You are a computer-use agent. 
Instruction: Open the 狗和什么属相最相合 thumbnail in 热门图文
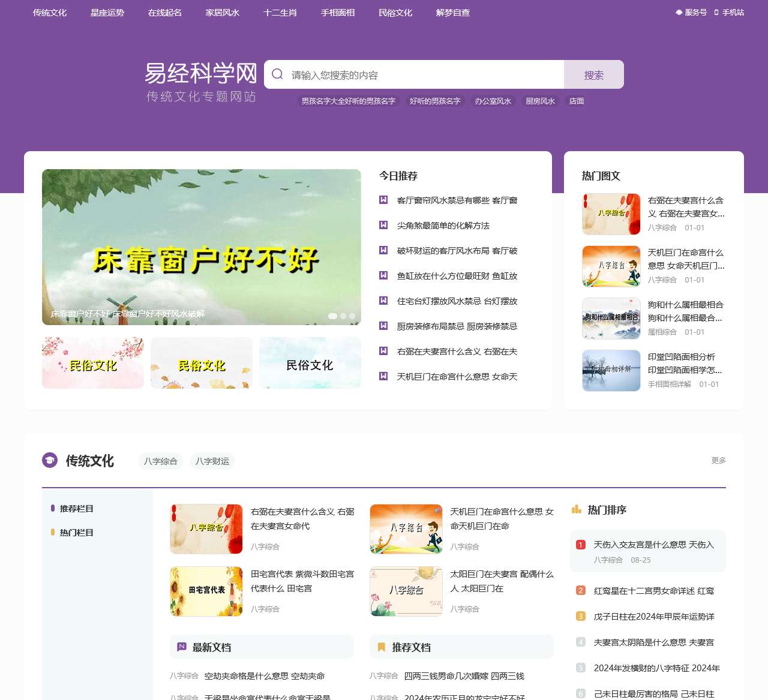[x=611, y=319]
